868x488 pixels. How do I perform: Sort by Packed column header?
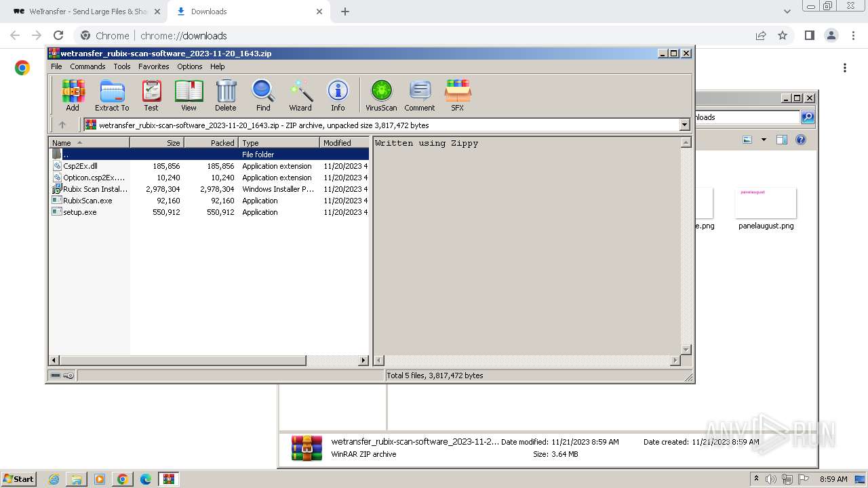[x=211, y=143]
